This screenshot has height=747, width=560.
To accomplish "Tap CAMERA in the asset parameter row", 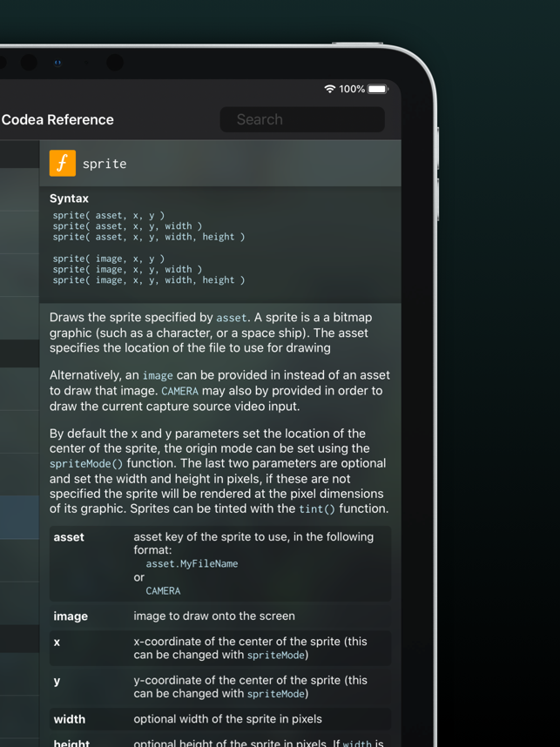I will pos(163,591).
